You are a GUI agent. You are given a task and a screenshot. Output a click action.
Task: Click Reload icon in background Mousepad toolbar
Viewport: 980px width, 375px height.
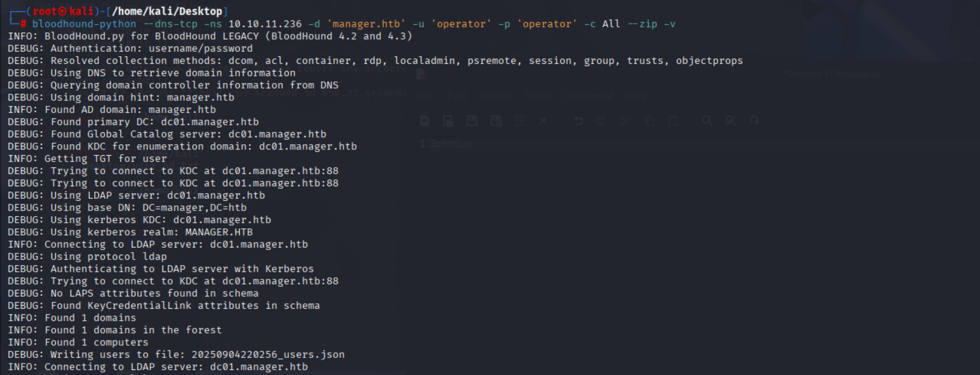point(519,121)
